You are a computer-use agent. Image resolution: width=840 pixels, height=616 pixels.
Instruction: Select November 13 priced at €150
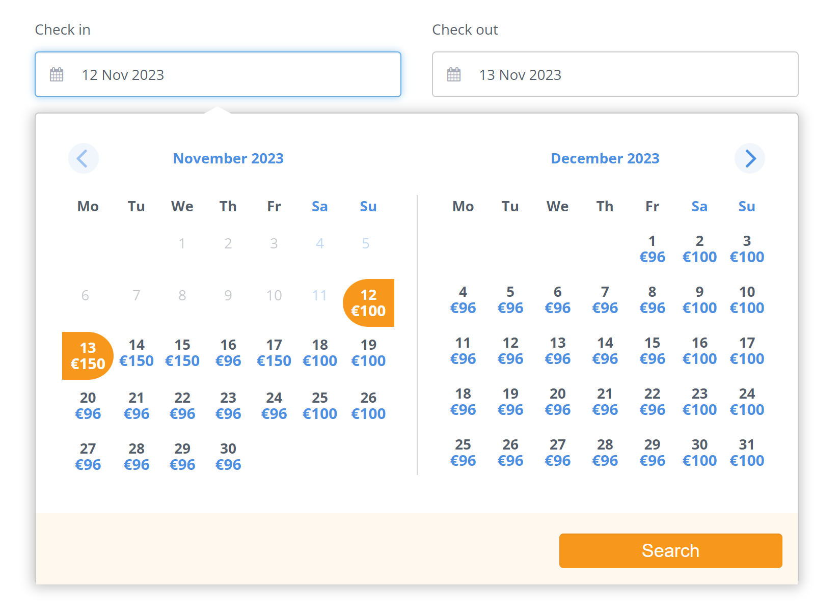pyautogui.click(x=88, y=356)
